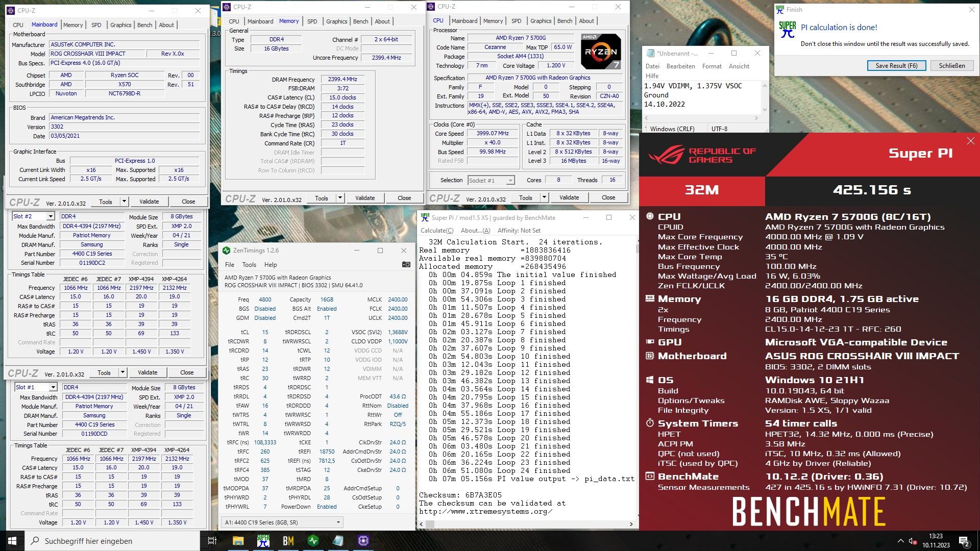The width and height of the screenshot is (980, 551).
Task: Expand the A1: 4400 C19 Series dropdown
Action: (338, 522)
